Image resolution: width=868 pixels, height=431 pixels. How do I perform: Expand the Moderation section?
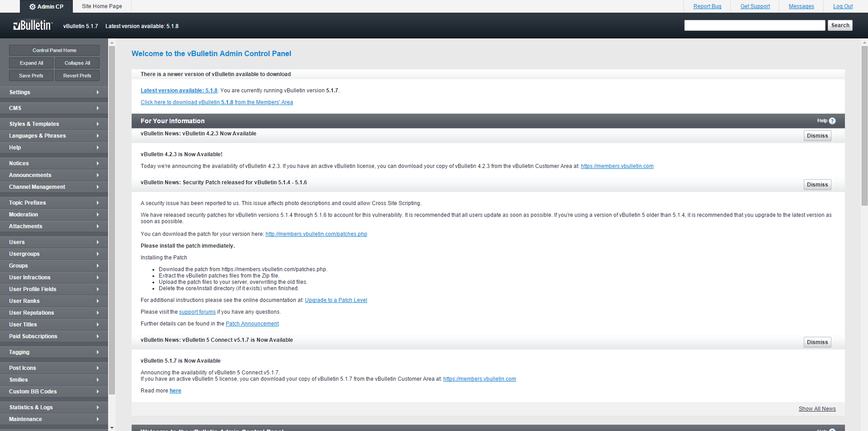(54, 215)
